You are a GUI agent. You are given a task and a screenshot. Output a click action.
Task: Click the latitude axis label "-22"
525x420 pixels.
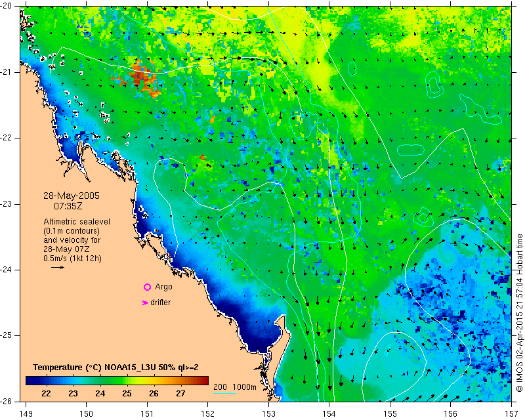(x=6, y=138)
